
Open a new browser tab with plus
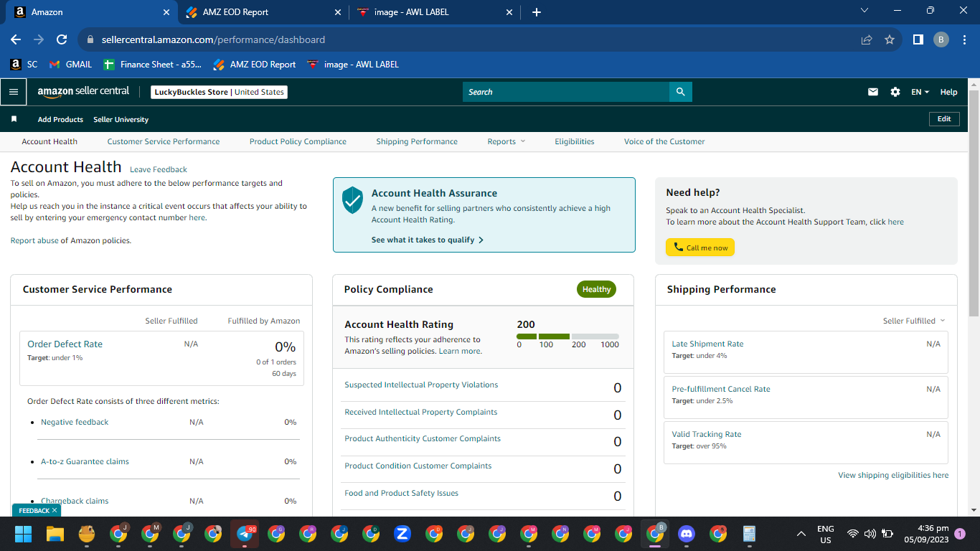(x=537, y=12)
